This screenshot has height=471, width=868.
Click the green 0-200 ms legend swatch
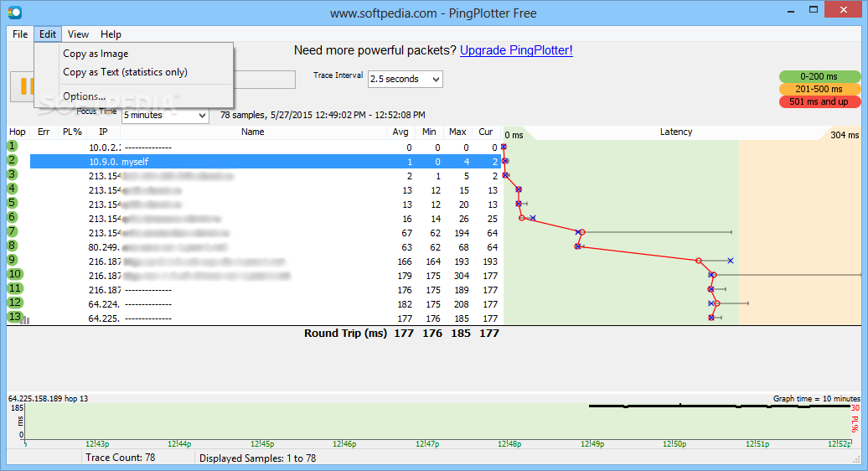[x=819, y=76]
